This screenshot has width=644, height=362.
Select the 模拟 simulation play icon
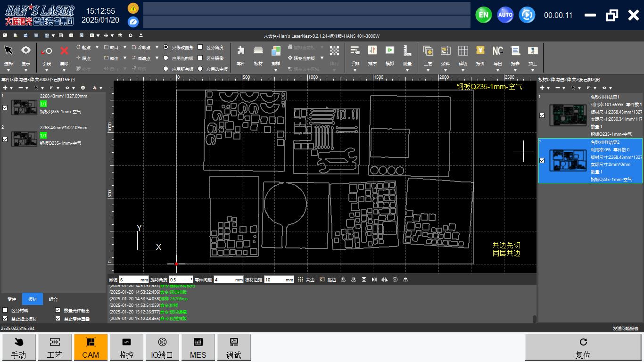point(390,50)
